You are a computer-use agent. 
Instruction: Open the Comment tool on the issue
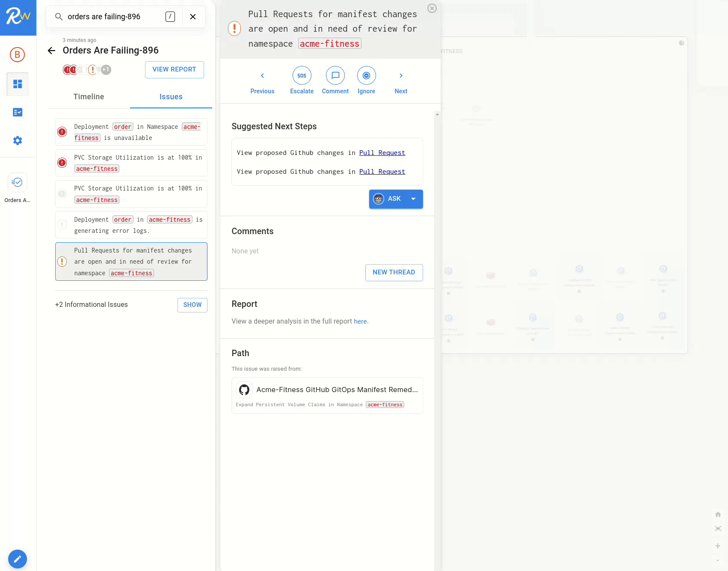[x=335, y=75]
